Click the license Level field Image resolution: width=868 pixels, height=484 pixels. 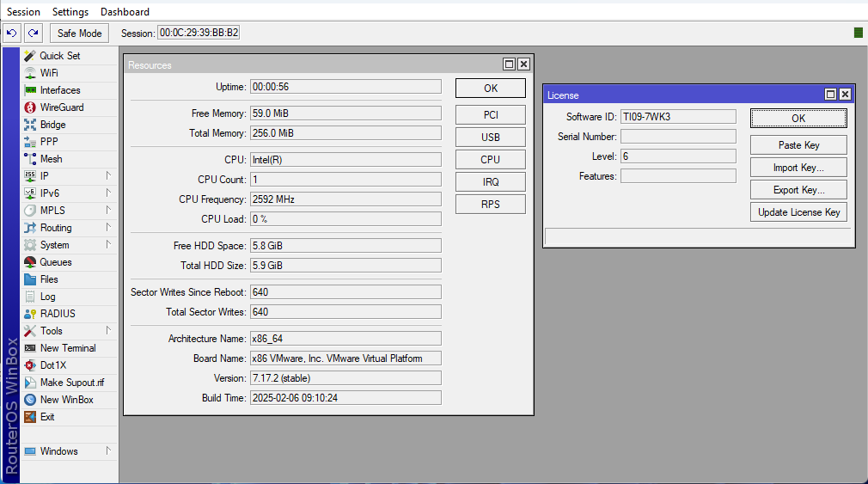coord(678,156)
